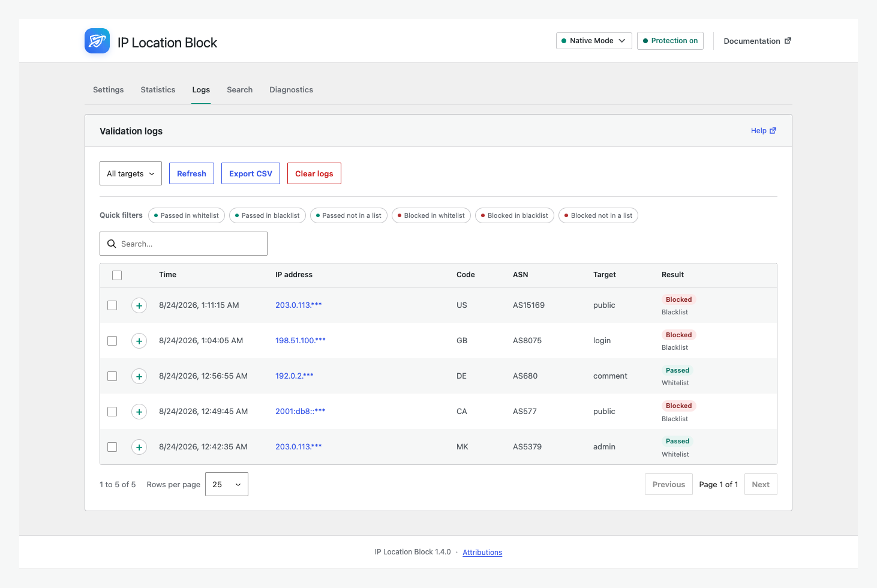Viewport: 877px width, 588px height.
Task: Open IP link 203.0.113.*** in MK row
Action: click(299, 446)
